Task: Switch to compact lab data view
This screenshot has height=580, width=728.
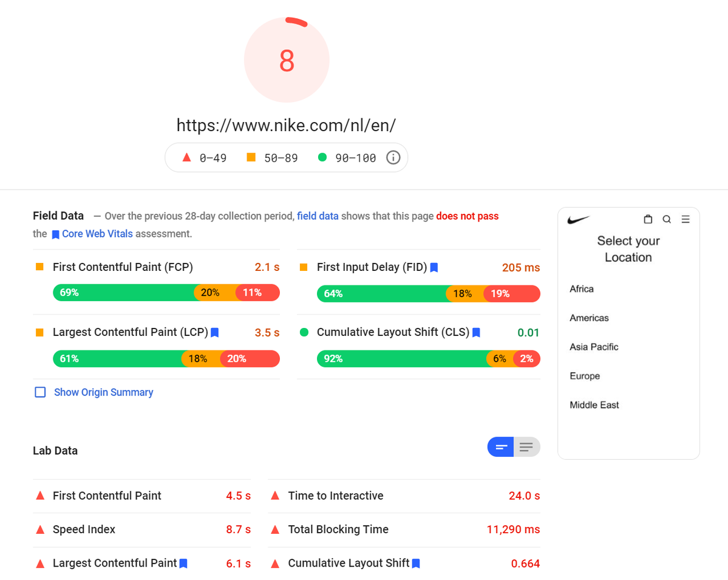Action: (500, 447)
